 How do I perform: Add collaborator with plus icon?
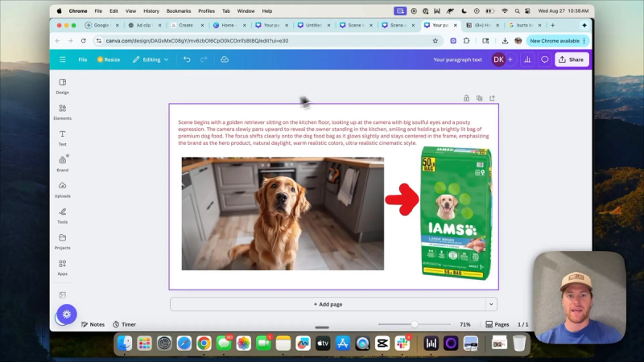tap(510, 60)
